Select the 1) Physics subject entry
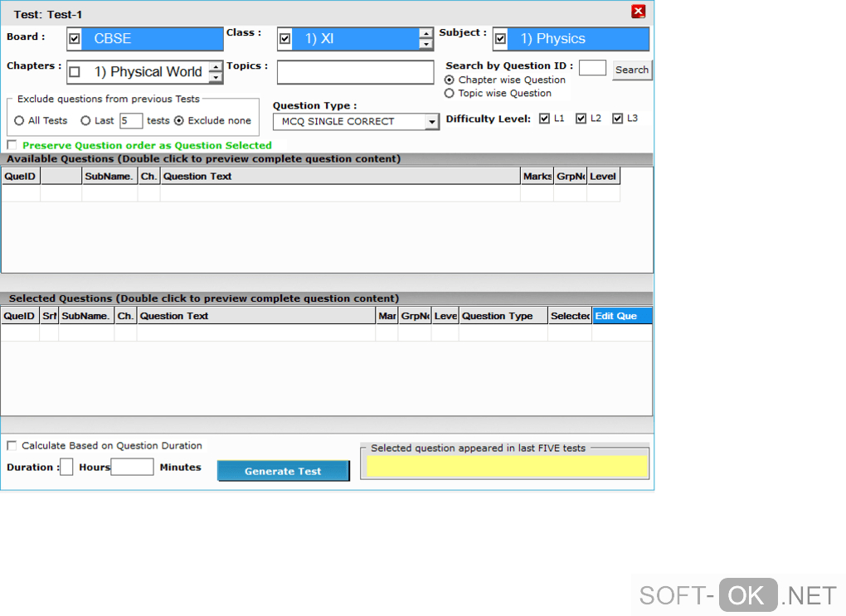The image size is (846, 616). pyautogui.click(x=578, y=39)
